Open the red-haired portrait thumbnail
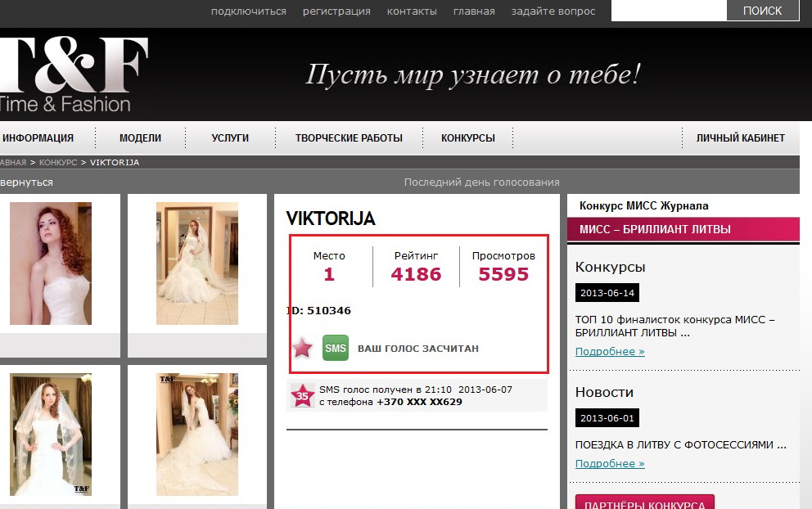This screenshot has width=812, height=509. pos(51,264)
